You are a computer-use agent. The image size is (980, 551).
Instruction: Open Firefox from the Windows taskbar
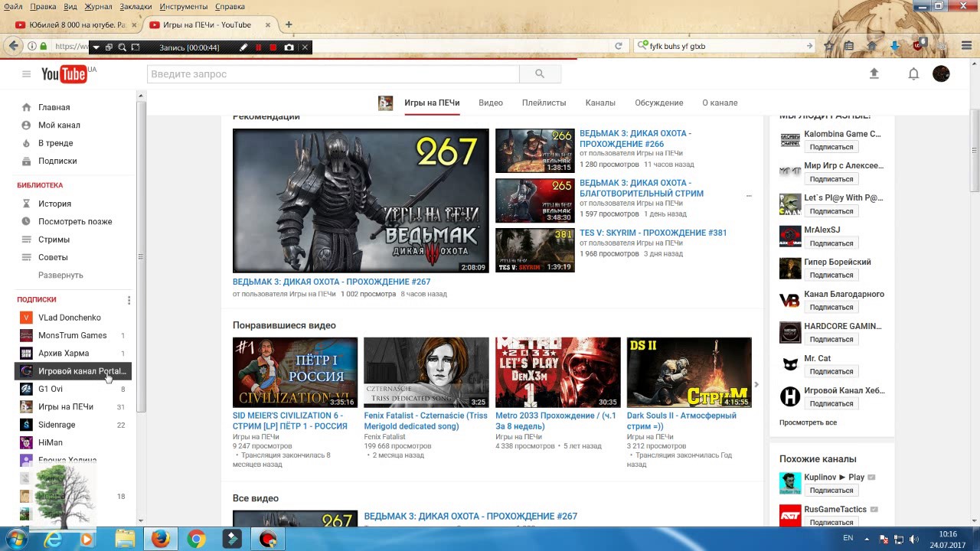coord(160,539)
